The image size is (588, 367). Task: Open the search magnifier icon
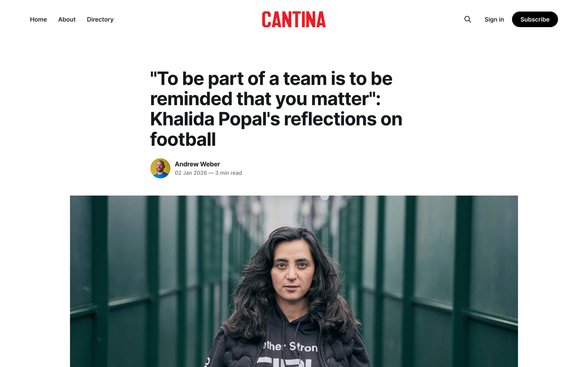tap(468, 20)
